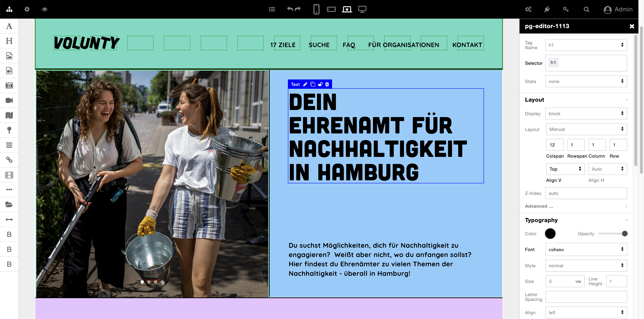This screenshot has height=319, width=644.
Task: Open the FAQ menu item
Action: pos(349,45)
